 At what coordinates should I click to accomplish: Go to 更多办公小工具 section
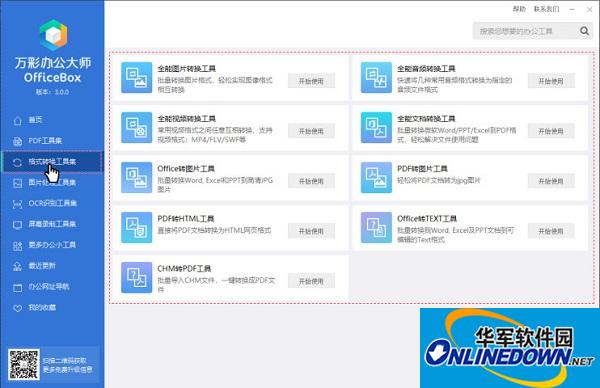[x=52, y=245]
